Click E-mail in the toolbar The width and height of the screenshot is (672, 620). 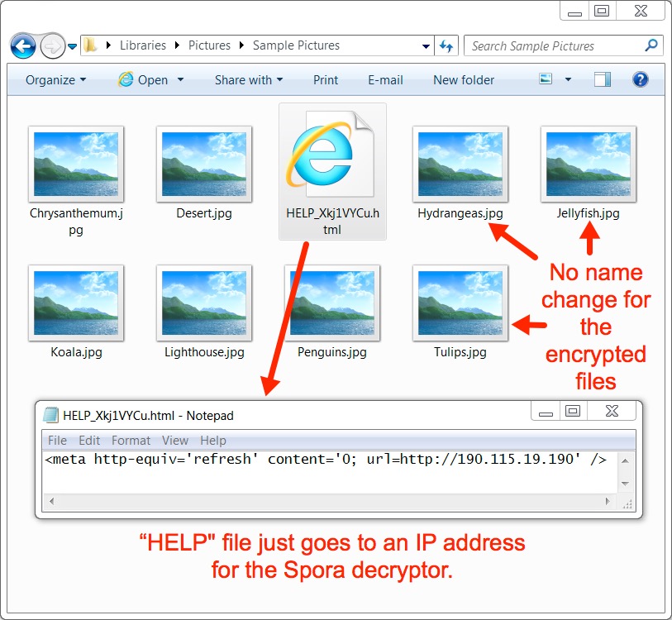point(385,80)
